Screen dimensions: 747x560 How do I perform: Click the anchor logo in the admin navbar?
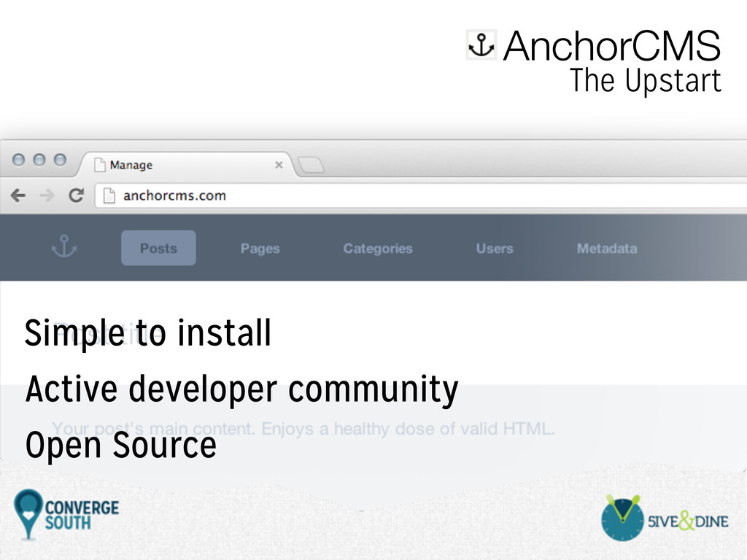coord(64,246)
